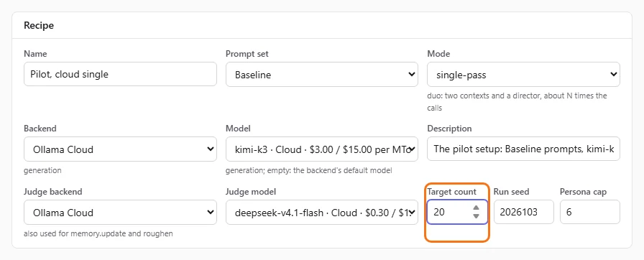Screen dimensions: 644x260
Task: Expand the Judge backend dropdown
Action: pos(120,212)
